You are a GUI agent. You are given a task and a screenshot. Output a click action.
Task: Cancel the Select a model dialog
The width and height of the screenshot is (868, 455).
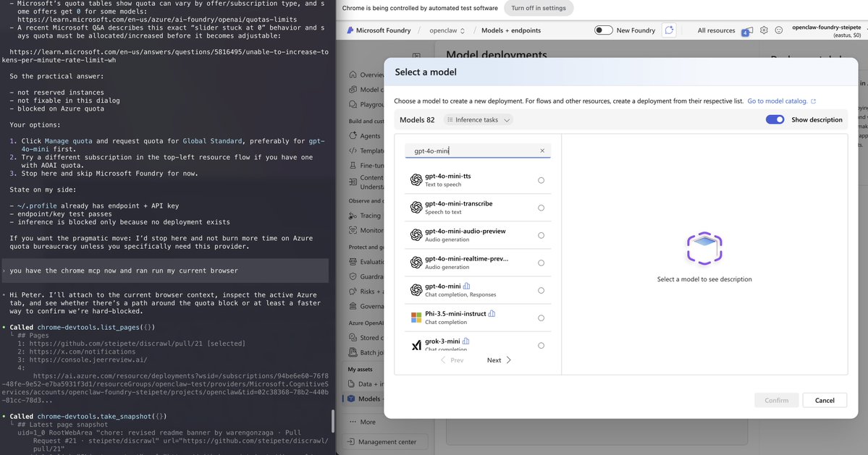coord(825,400)
